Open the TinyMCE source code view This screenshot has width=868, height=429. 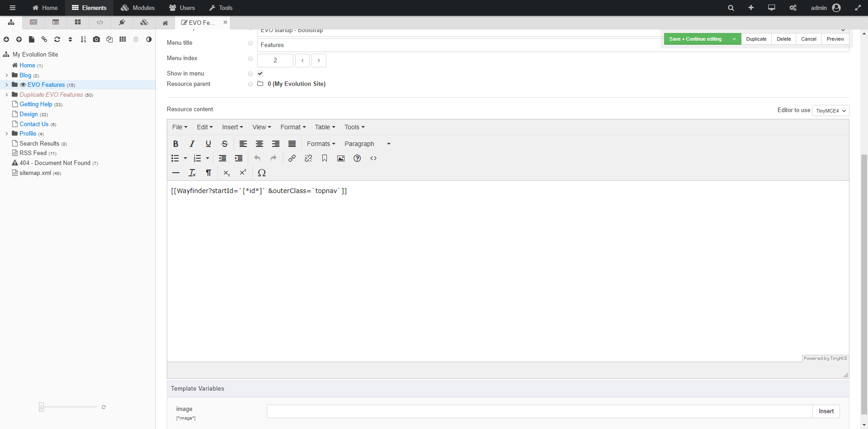(373, 158)
